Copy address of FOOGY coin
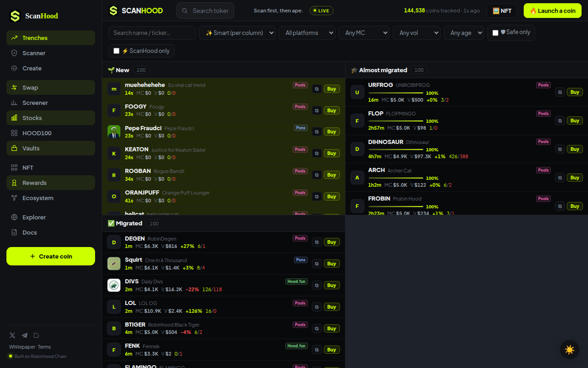Image resolution: width=588 pixels, height=368 pixels. tap(317, 110)
